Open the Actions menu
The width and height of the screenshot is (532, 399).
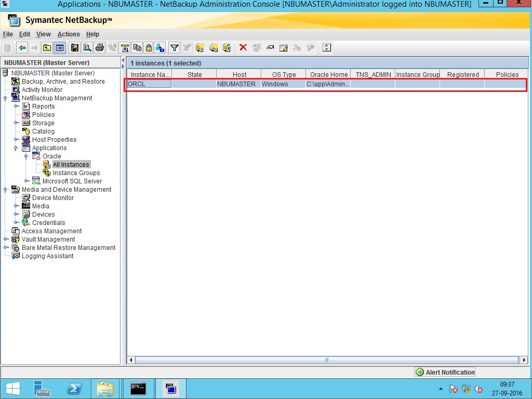point(69,34)
